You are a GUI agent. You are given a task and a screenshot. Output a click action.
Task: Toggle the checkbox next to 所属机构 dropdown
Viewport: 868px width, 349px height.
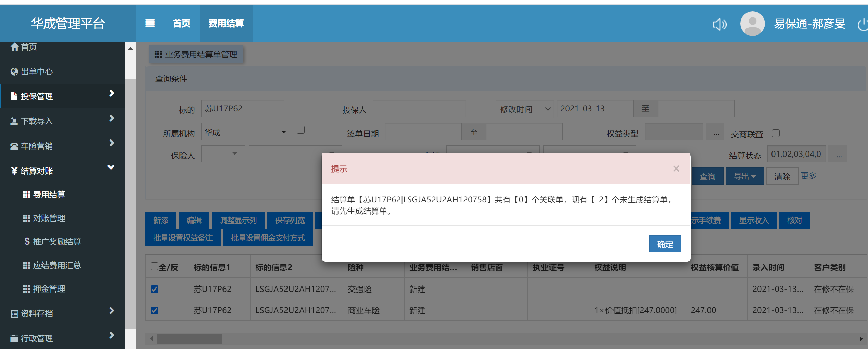click(301, 130)
